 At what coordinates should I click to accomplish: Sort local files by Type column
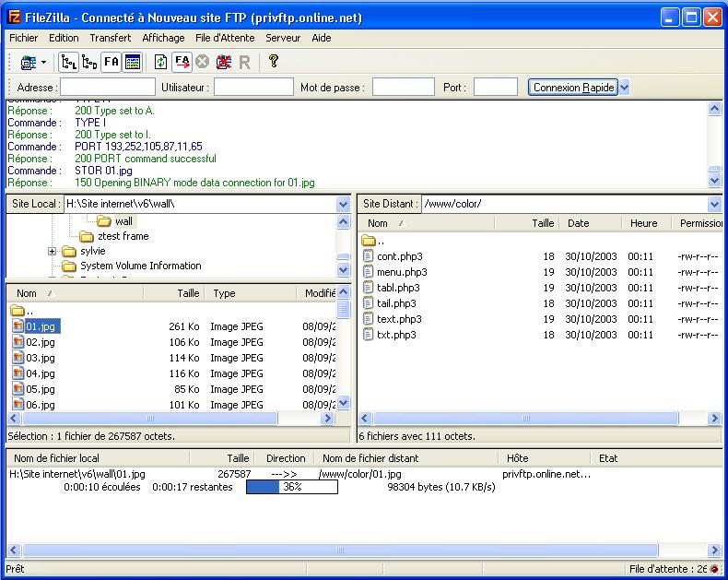tap(251, 293)
